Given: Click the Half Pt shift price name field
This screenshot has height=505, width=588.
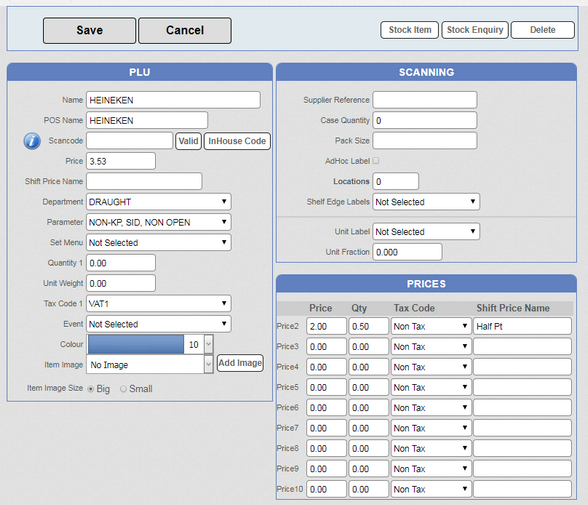Looking at the screenshot, I should click(x=522, y=326).
